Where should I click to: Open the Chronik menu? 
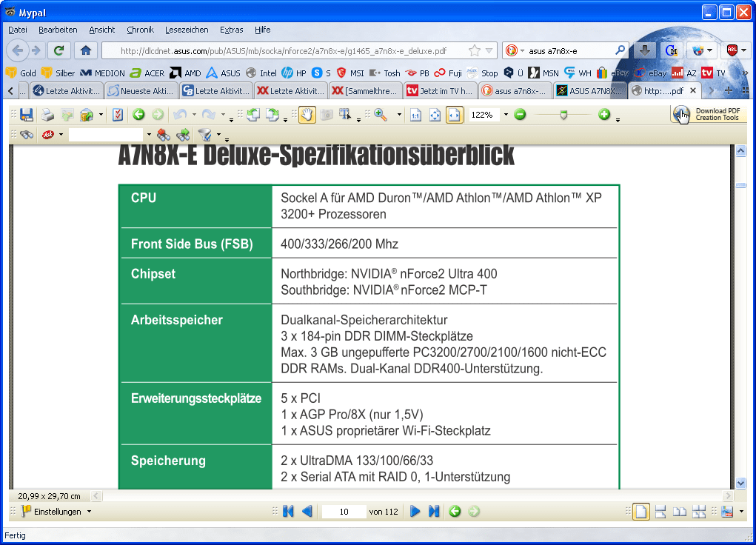140,30
